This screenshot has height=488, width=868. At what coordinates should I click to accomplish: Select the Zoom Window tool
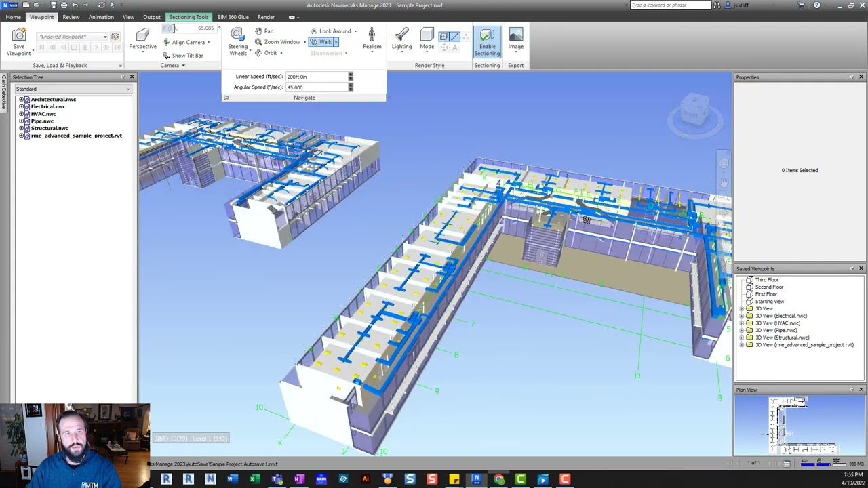pos(278,42)
